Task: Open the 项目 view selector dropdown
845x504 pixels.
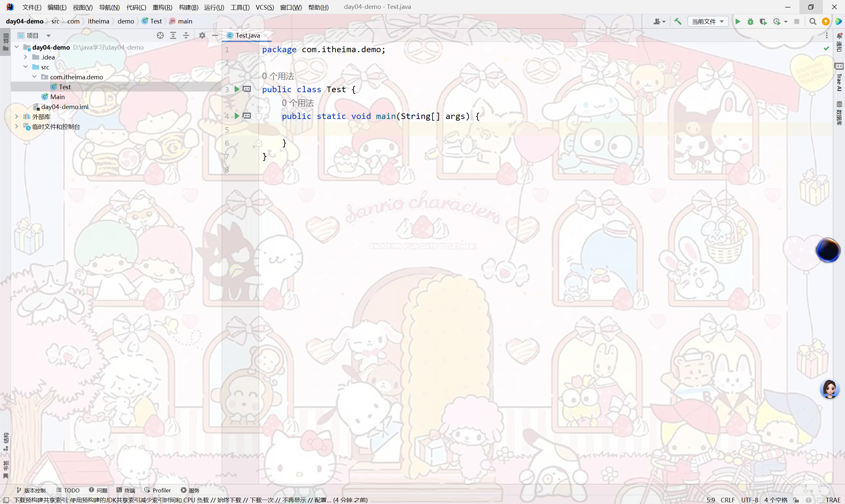Action: (34, 35)
